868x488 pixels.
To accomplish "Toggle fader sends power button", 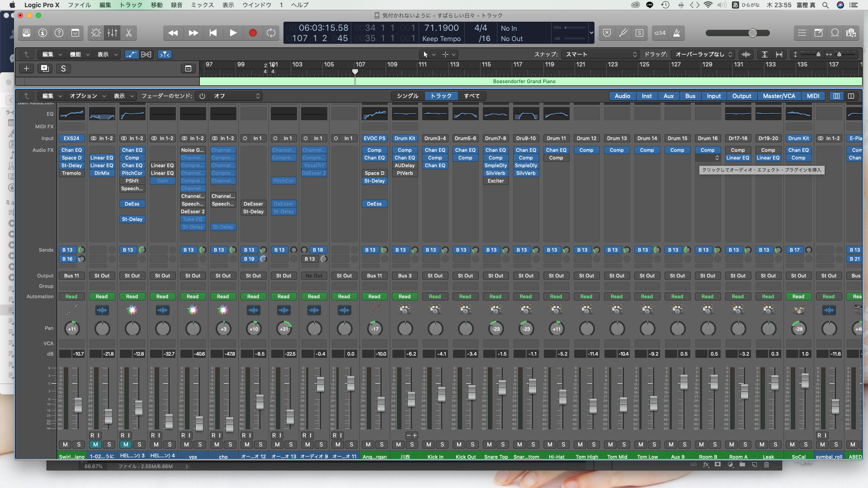I will pos(202,96).
